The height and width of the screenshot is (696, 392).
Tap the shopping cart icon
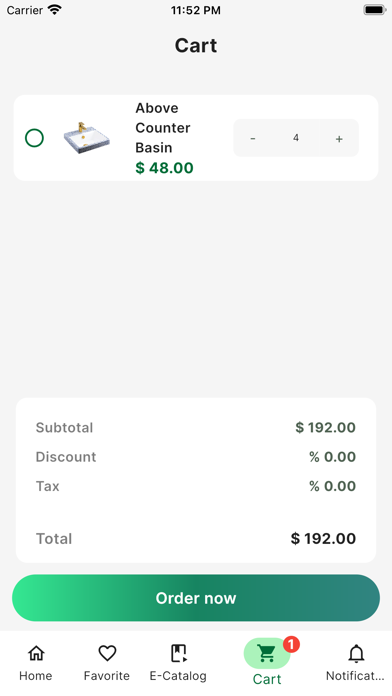(266, 653)
